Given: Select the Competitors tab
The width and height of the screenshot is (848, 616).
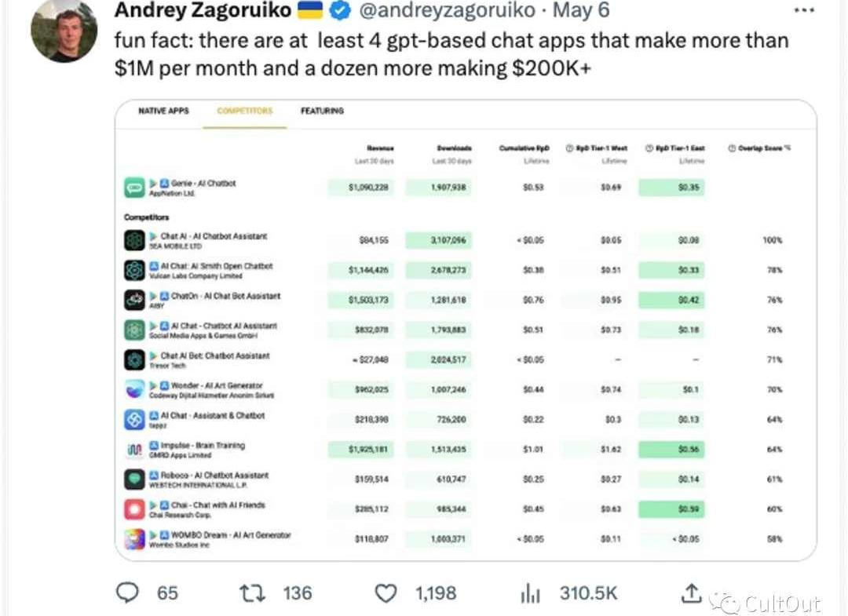Looking at the screenshot, I should [x=245, y=111].
